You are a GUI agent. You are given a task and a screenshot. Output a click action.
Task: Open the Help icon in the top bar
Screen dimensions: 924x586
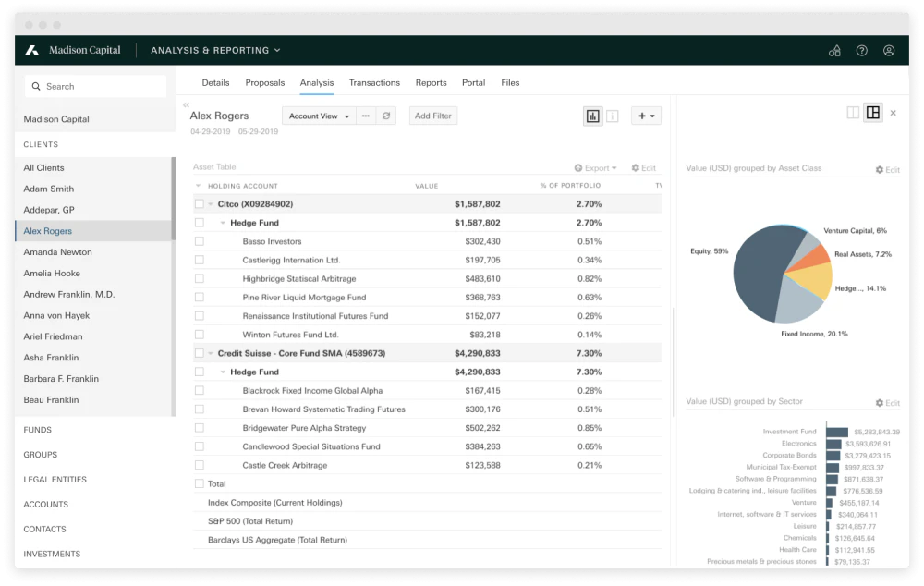coord(861,51)
